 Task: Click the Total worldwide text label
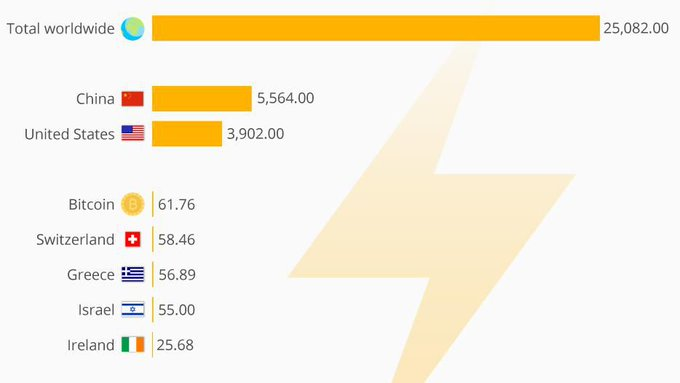pyautogui.click(x=60, y=29)
